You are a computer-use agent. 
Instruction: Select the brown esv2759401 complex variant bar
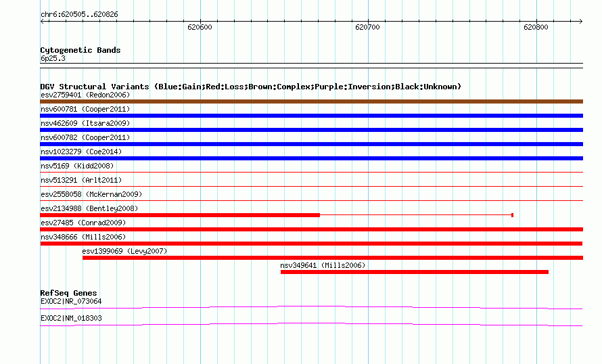[x=311, y=101]
